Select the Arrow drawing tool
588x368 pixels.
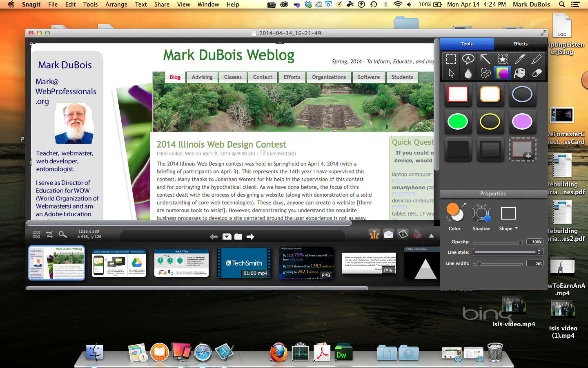click(x=485, y=59)
